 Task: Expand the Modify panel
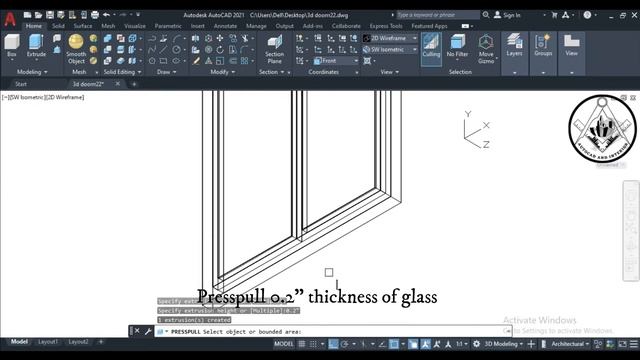223,72
